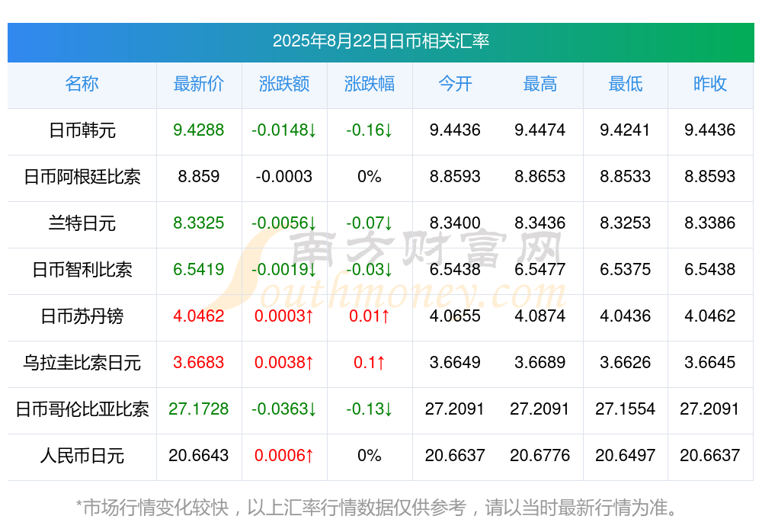762x532 pixels.
Task: Select latest price 9.4288
Action: pyautogui.click(x=198, y=130)
